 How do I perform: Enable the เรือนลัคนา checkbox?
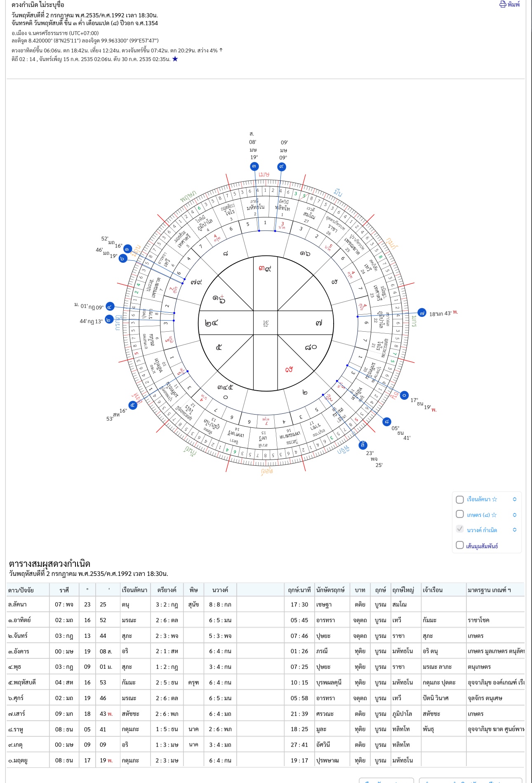[x=460, y=500]
